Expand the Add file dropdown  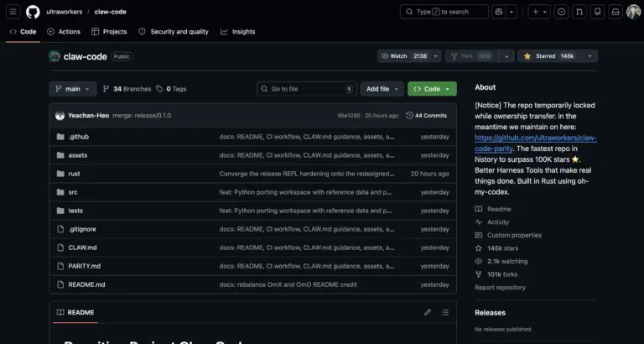[382, 89]
